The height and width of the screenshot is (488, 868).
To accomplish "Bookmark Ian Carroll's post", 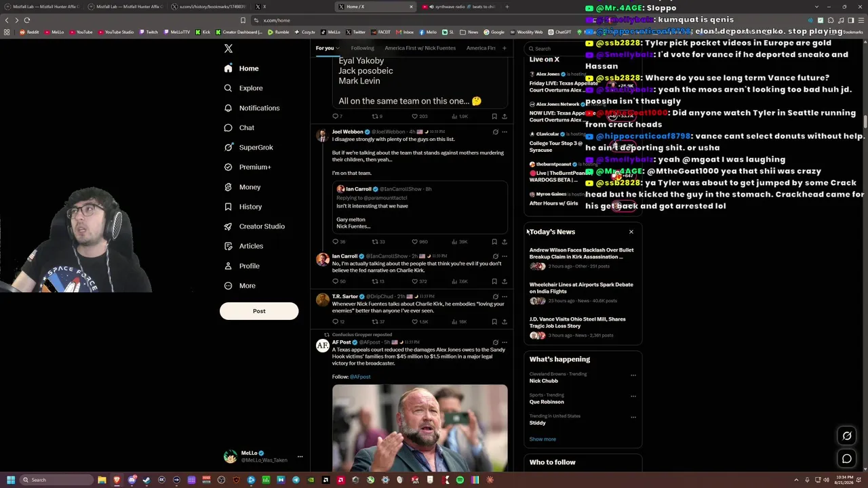I will click(494, 281).
